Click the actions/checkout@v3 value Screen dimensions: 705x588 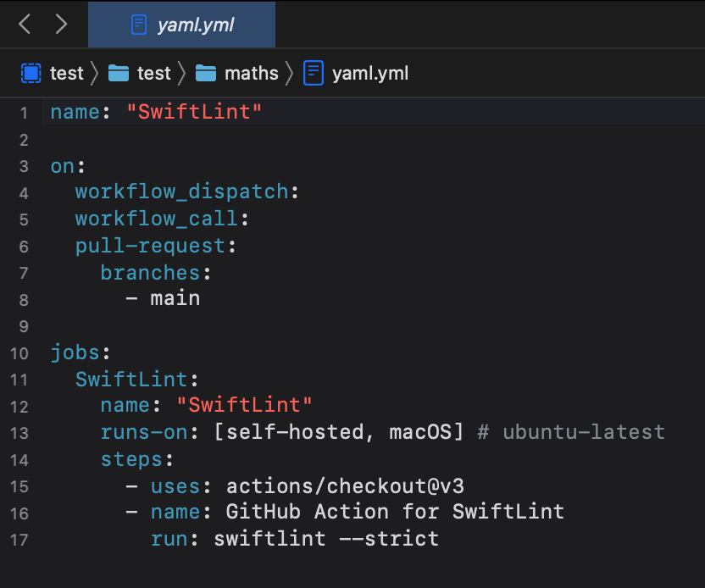pos(345,486)
